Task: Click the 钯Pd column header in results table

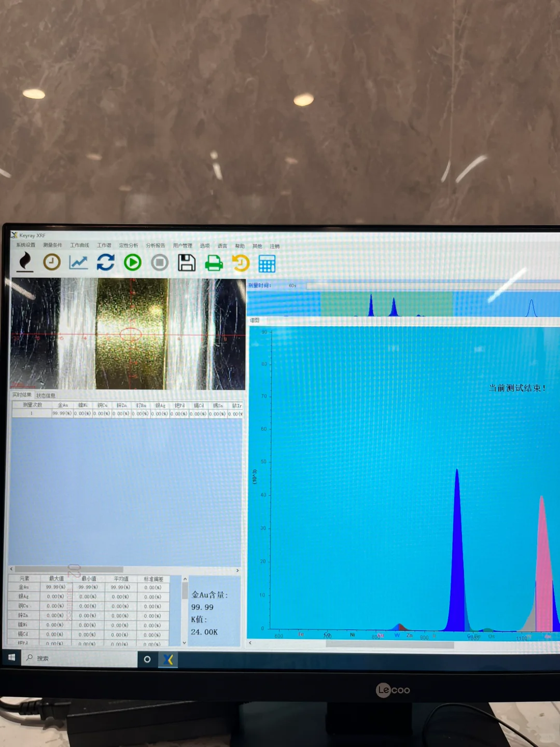Action: coord(179,406)
